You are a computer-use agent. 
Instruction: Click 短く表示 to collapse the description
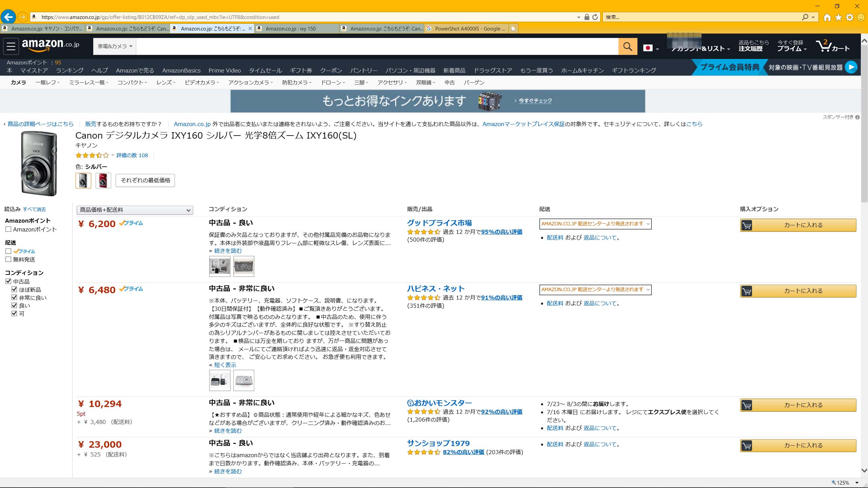[x=225, y=365]
